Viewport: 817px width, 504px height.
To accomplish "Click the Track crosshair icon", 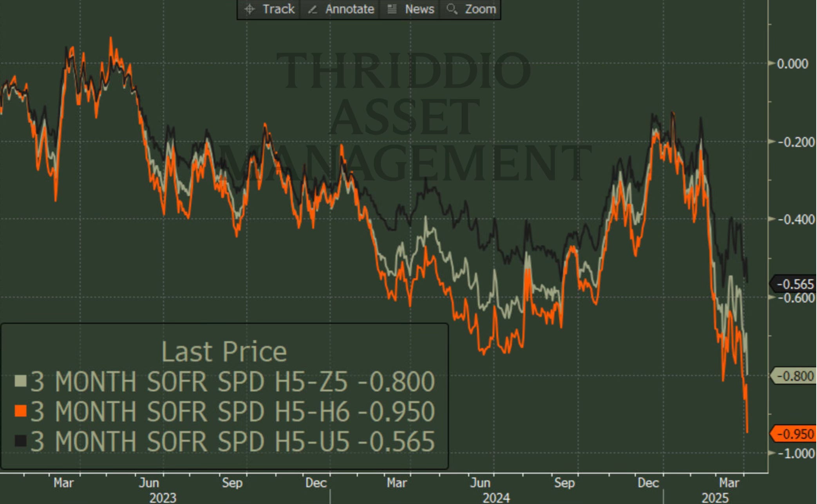I will (249, 9).
